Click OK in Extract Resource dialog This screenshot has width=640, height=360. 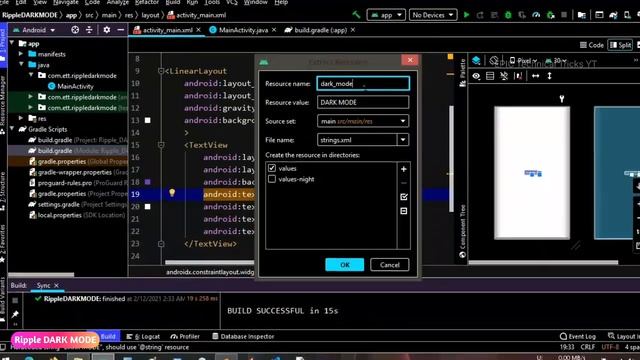[x=344, y=264]
